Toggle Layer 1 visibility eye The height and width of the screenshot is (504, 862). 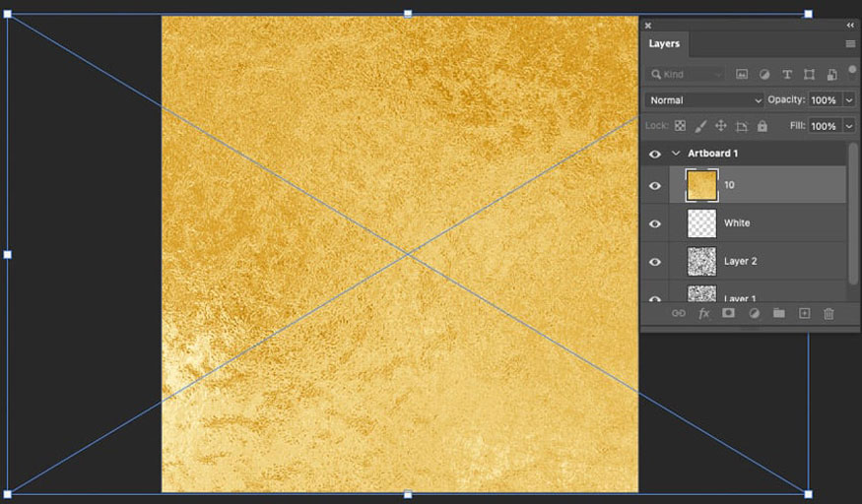[655, 298]
